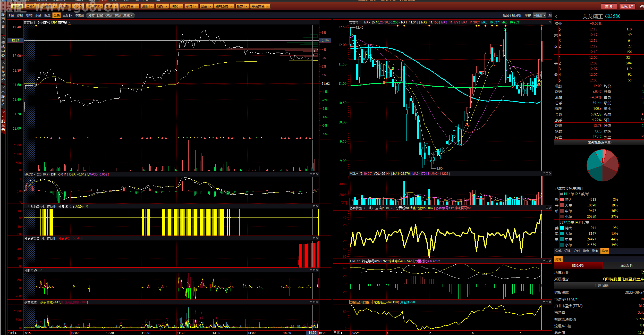Open the 科创板 market button
Screen dimensions: 644x335
tap(78, 6)
